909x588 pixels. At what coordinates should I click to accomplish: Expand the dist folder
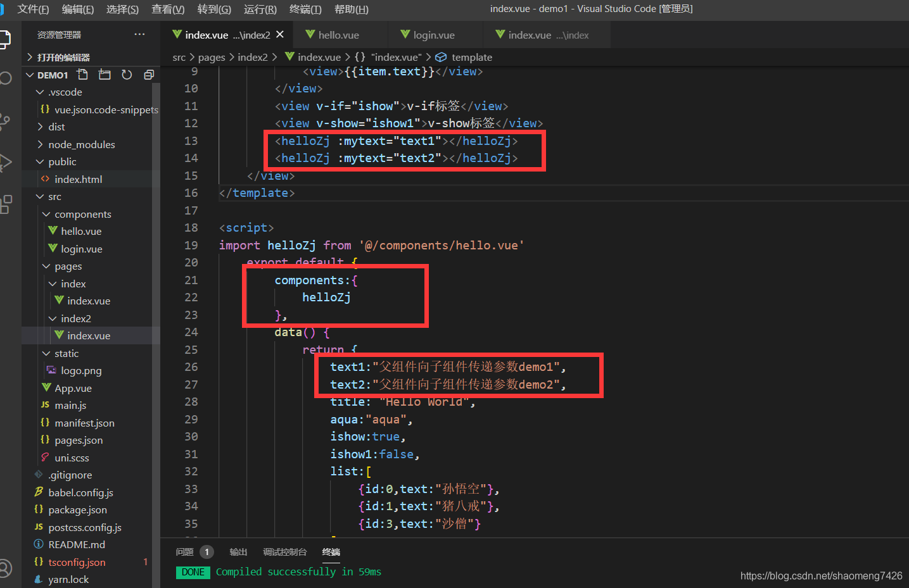click(x=56, y=127)
